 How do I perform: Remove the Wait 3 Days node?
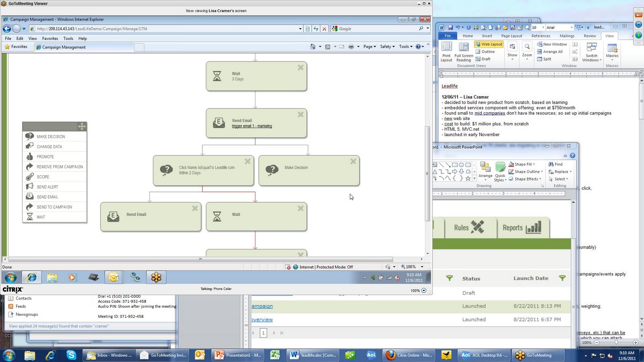300,68
